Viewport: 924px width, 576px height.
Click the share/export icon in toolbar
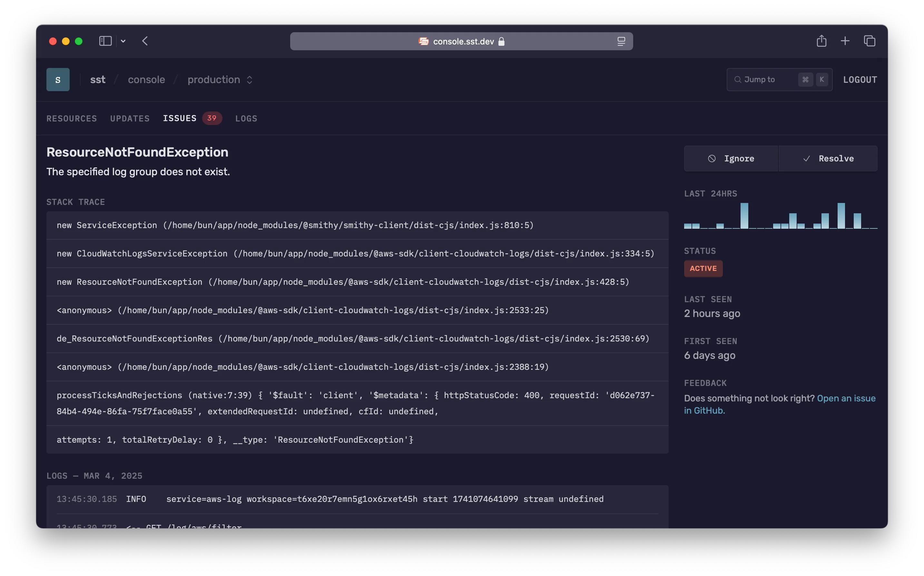click(x=821, y=41)
